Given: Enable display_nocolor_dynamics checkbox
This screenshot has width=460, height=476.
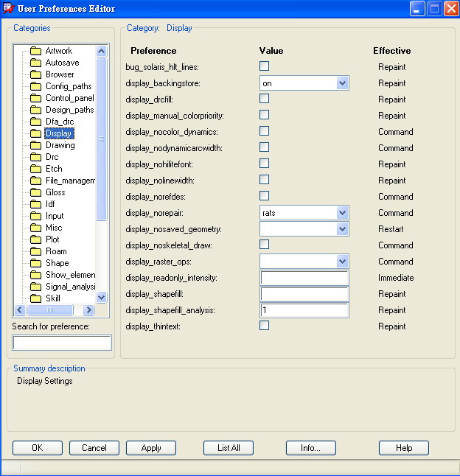Looking at the screenshot, I should point(264,131).
